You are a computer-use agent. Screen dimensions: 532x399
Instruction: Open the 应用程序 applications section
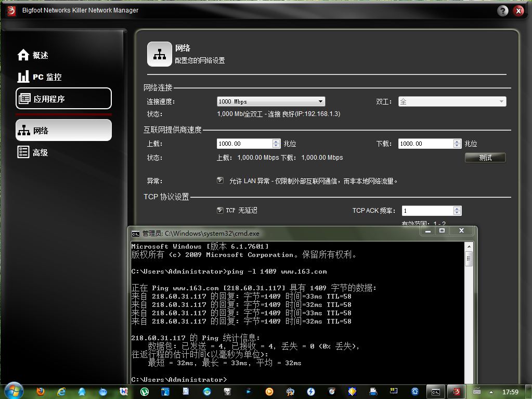(x=63, y=98)
